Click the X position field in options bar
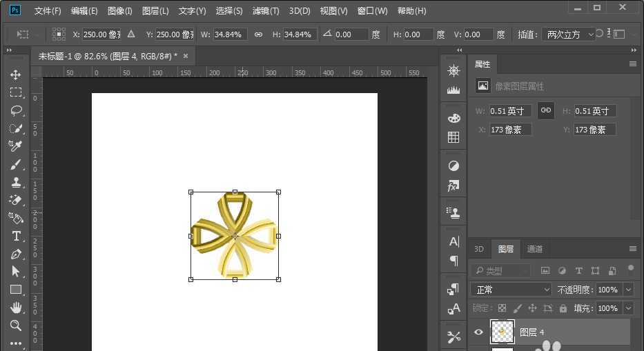The width and height of the screenshot is (644, 351). point(101,34)
